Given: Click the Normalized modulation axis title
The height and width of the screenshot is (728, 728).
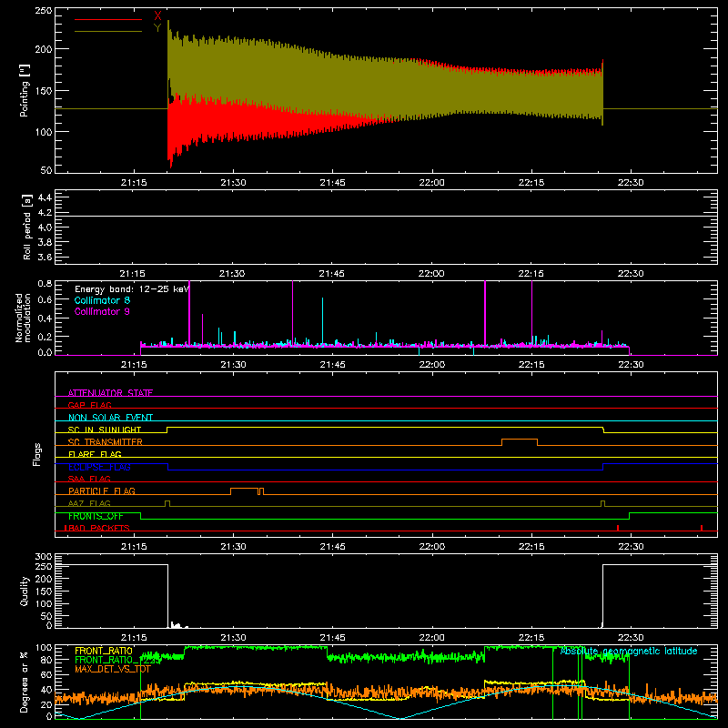Looking at the screenshot, I should click(23, 318).
